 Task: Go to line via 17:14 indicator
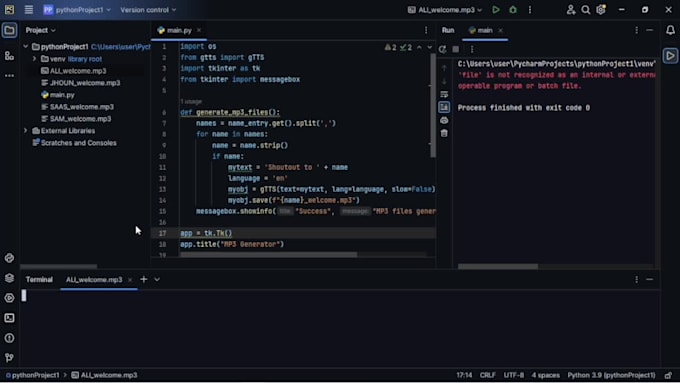[x=464, y=375]
